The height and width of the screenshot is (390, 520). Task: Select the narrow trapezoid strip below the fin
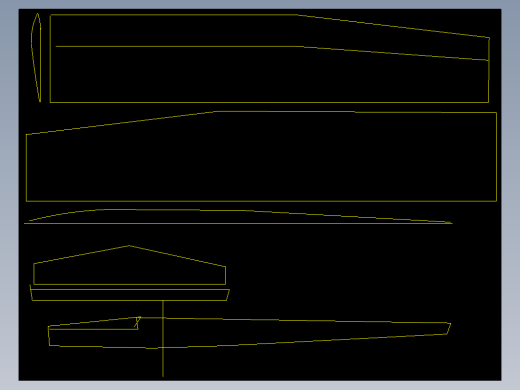[130, 293]
